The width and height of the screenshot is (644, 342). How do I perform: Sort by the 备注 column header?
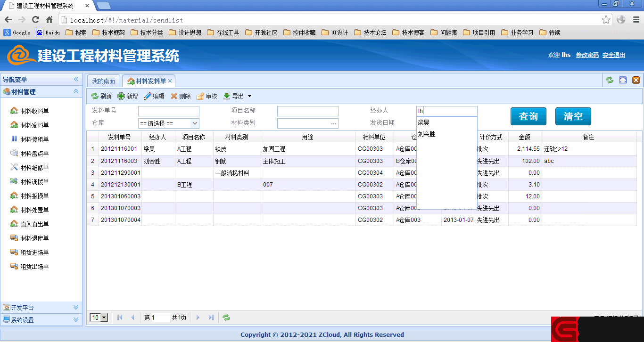pos(588,137)
